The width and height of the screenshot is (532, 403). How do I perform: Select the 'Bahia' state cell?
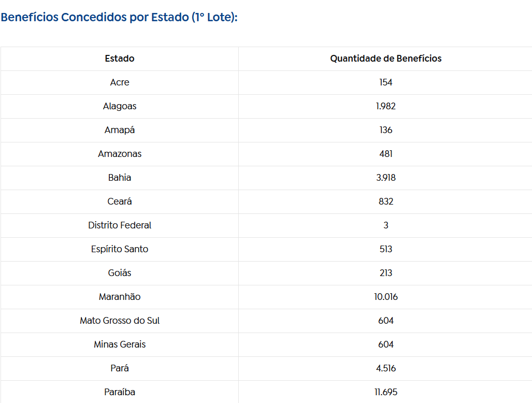120,178
